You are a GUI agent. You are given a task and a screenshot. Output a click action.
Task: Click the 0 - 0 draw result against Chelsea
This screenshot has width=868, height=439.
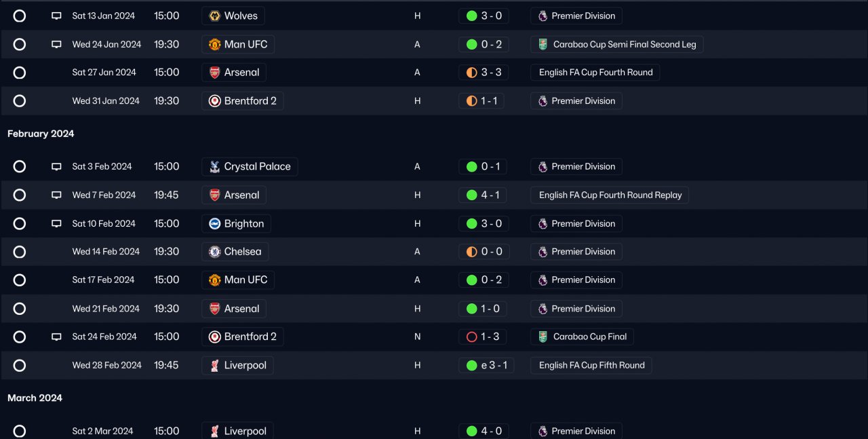click(x=484, y=252)
